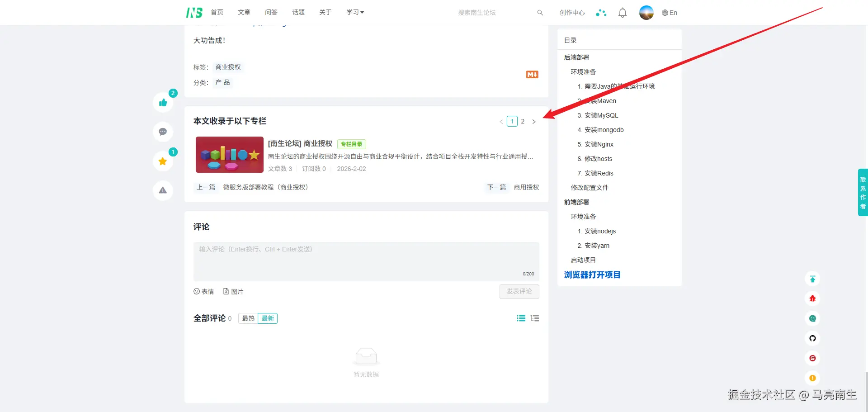Image resolution: width=868 pixels, height=412 pixels.
Task: Open the notification bell
Action: pyautogui.click(x=622, y=12)
